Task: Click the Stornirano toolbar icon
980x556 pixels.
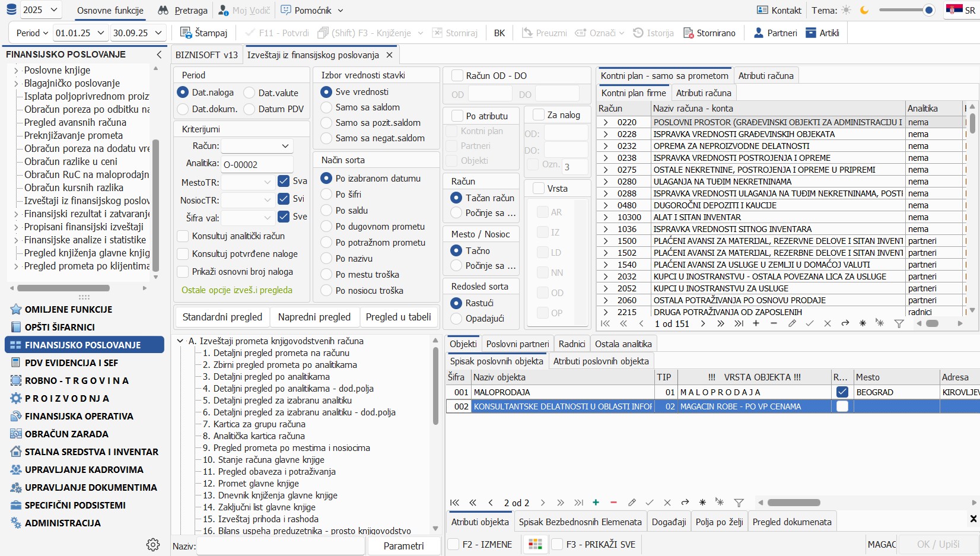Action: [x=689, y=33]
